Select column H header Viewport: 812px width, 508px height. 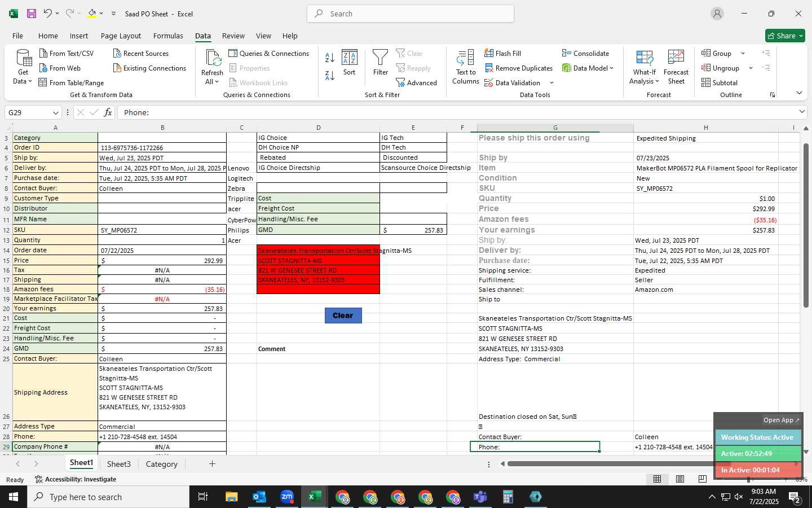[705, 128]
